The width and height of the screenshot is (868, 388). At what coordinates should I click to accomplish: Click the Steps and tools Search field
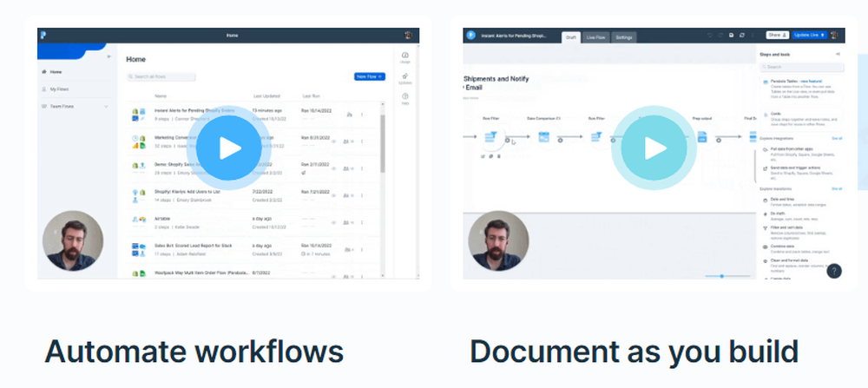[802, 67]
